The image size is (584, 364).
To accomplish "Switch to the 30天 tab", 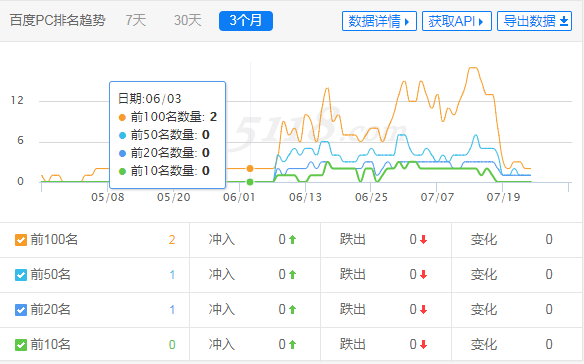I will click(188, 20).
